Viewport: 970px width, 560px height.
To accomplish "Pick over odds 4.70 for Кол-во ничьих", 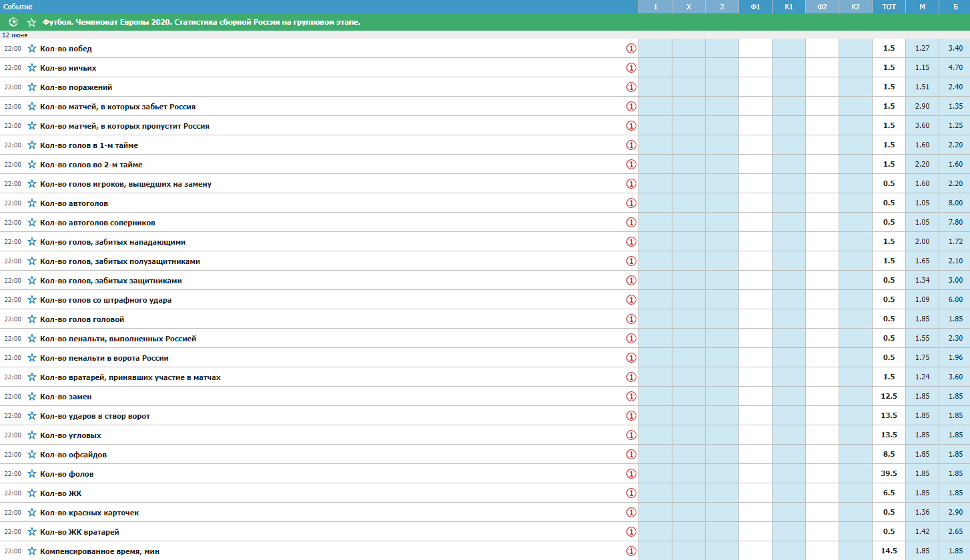I will (955, 68).
